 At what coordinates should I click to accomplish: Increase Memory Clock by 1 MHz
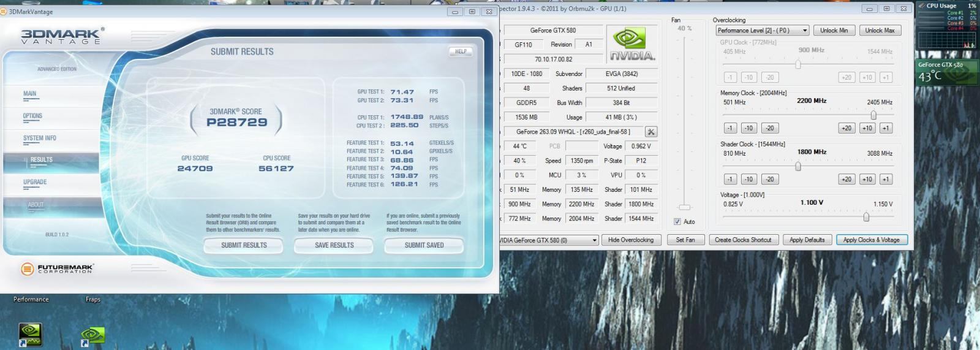[886, 128]
